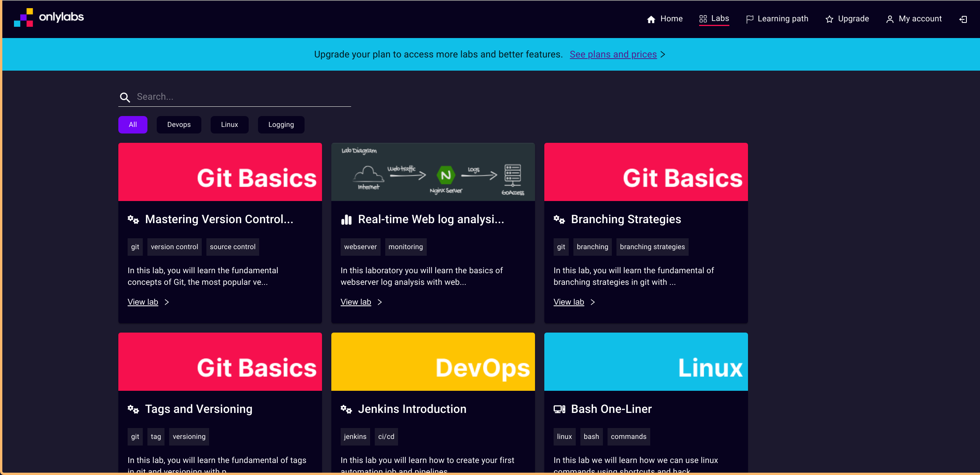
Task: Click the 'tag' tag on Tags card
Action: coord(156,437)
